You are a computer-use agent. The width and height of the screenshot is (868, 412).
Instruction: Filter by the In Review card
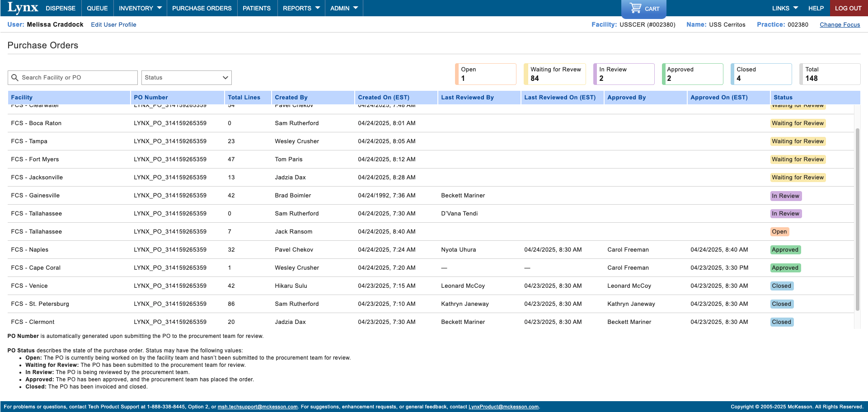[624, 74]
